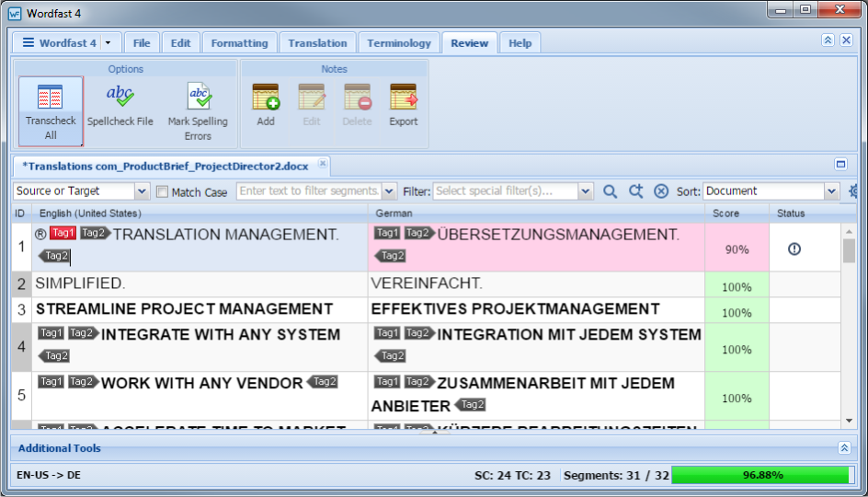Toggle Mark Spelling Errors
The image size is (868, 497).
(198, 111)
